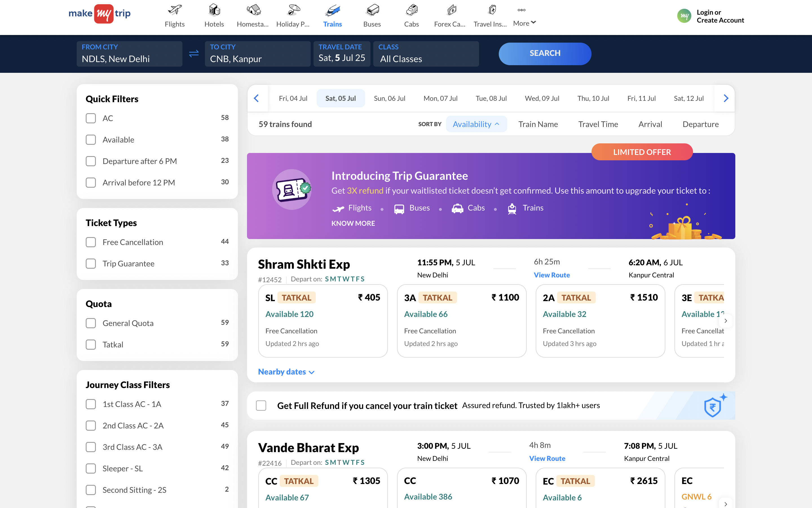Check the Free Cancellation ticket type
The height and width of the screenshot is (508, 812).
point(91,242)
